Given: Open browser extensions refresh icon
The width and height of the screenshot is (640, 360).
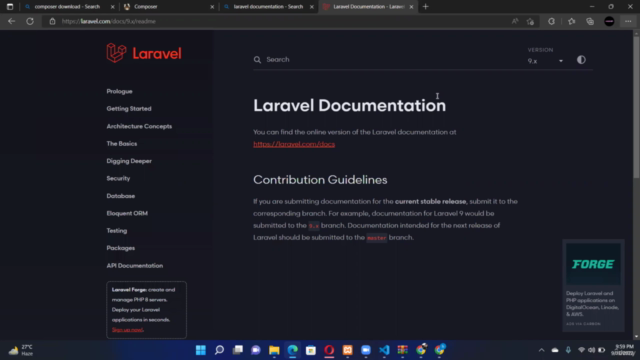Looking at the screenshot, I should pyautogui.click(x=551, y=21).
